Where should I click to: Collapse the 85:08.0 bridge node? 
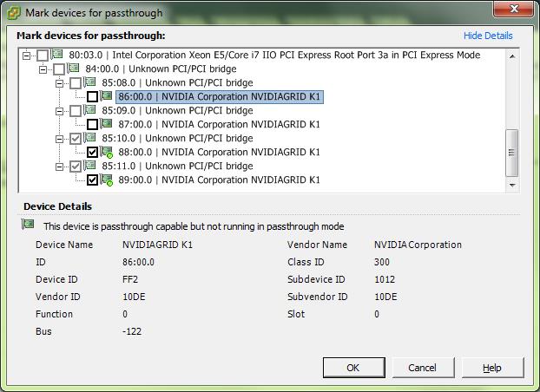tap(59, 83)
